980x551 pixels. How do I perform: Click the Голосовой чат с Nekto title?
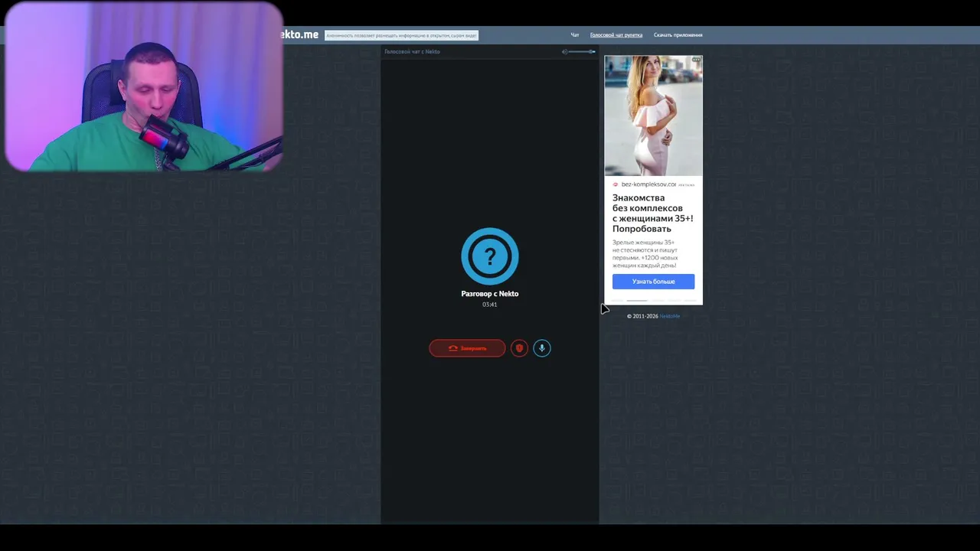pos(412,51)
